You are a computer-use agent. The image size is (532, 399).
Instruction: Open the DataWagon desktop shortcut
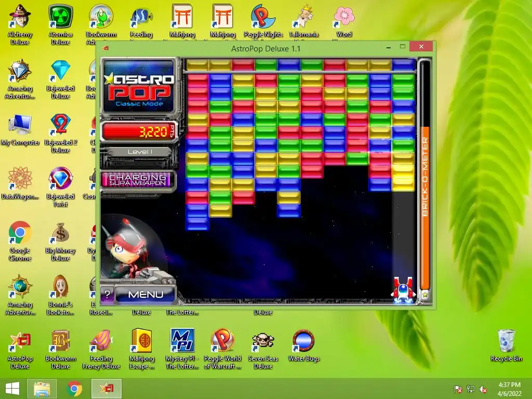pyautogui.click(x=20, y=183)
